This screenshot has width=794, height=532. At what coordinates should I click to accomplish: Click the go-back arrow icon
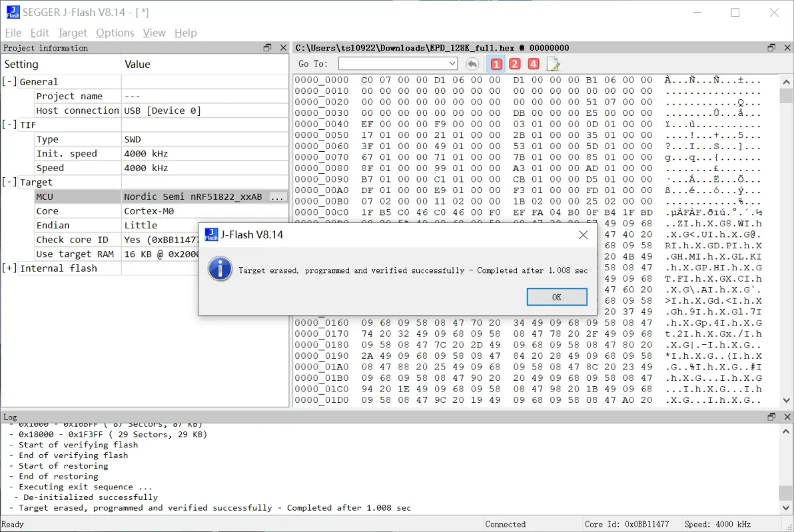(472, 64)
